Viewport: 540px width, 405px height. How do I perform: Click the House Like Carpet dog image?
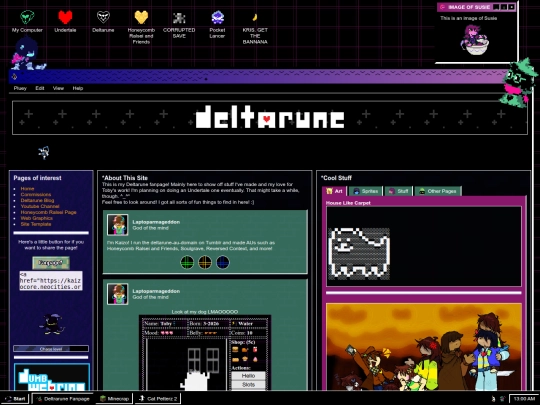pyautogui.click(x=359, y=253)
